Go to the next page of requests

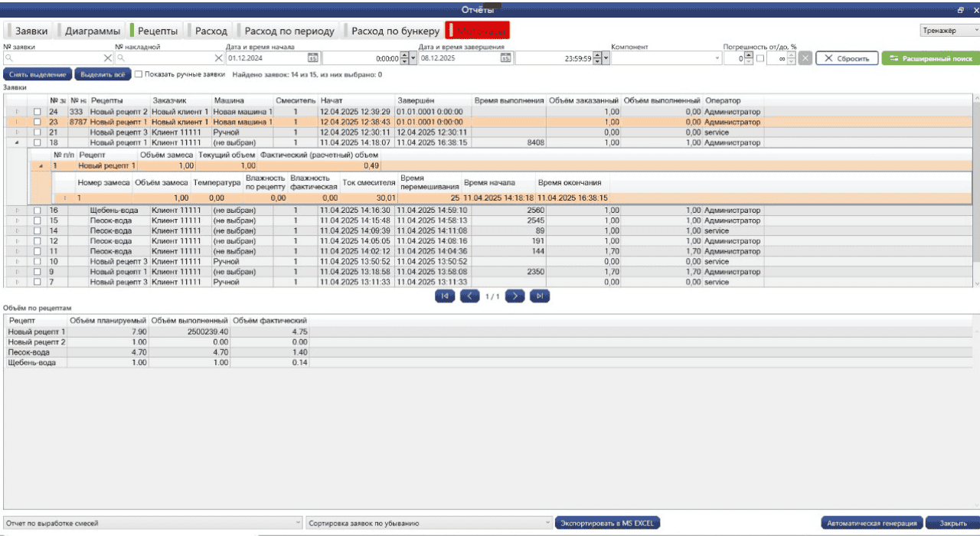pyautogui.click(x=515, y=296)
